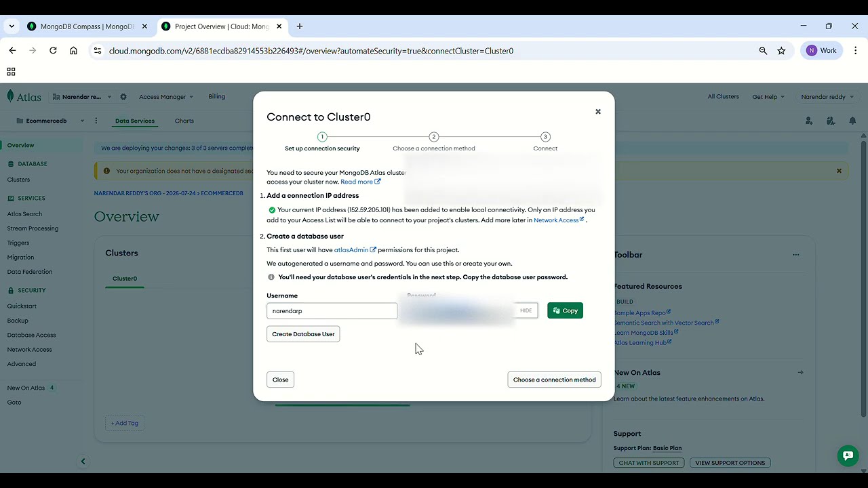Open Backup in sidebar

point(18,321)
